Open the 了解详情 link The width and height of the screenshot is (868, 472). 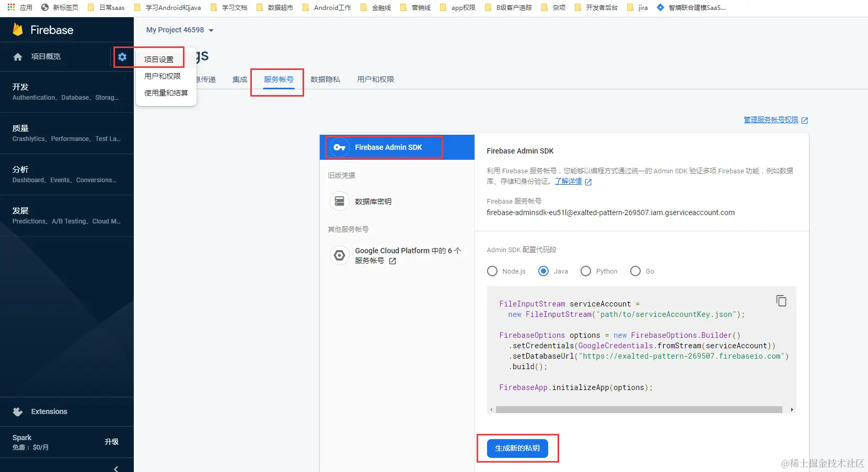[568, 182]
